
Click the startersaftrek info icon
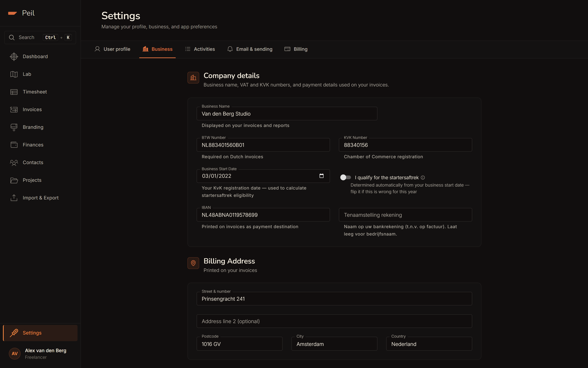tap(423, 177)
